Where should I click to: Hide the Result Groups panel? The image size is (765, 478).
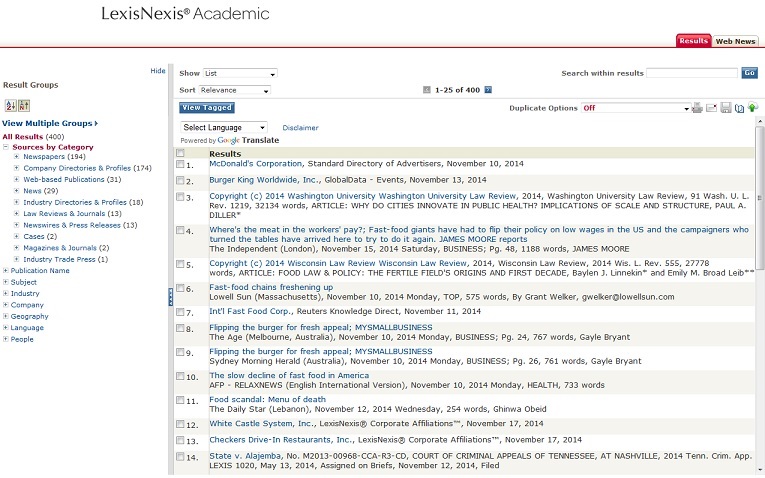[158, 71]
